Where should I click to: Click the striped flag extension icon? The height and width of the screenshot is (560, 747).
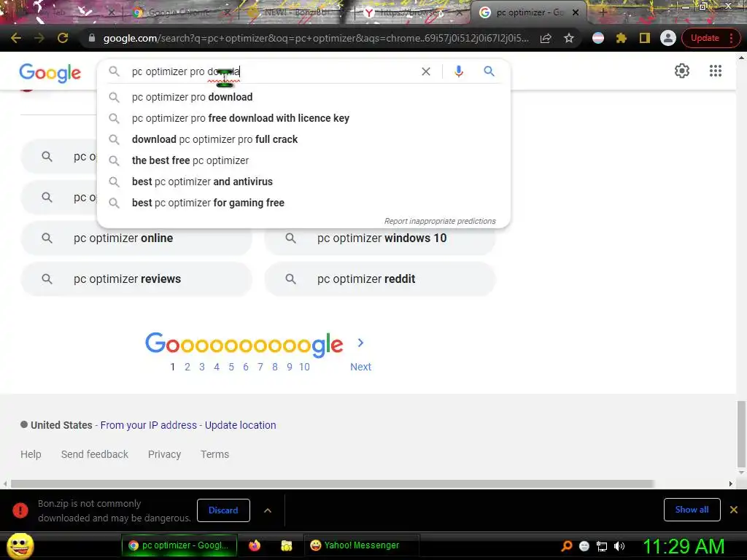[x=598, y=38]
